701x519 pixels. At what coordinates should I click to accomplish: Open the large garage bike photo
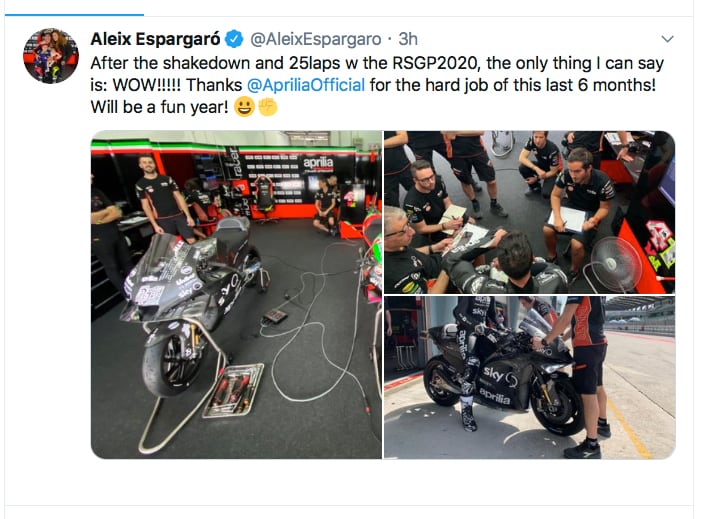pos(236,295)
